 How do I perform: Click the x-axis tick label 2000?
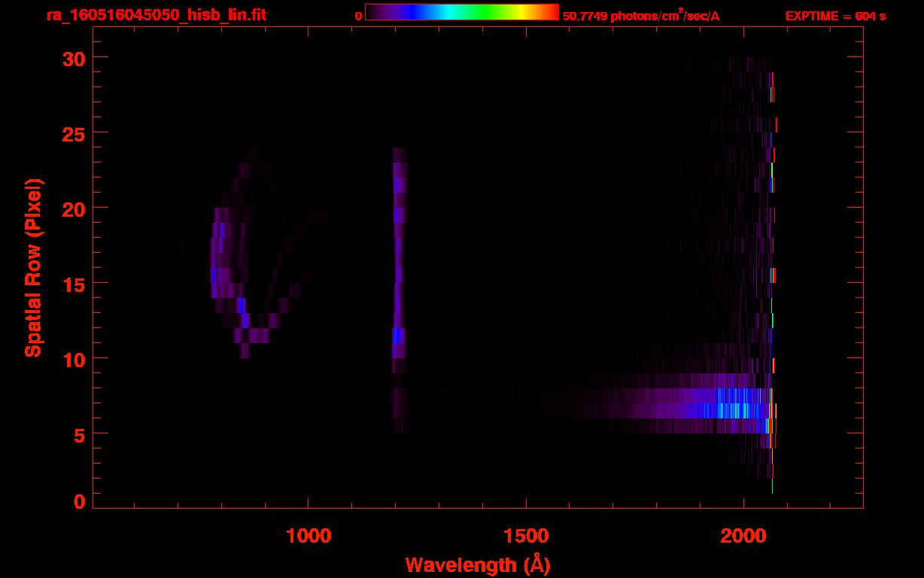point(743,535)
